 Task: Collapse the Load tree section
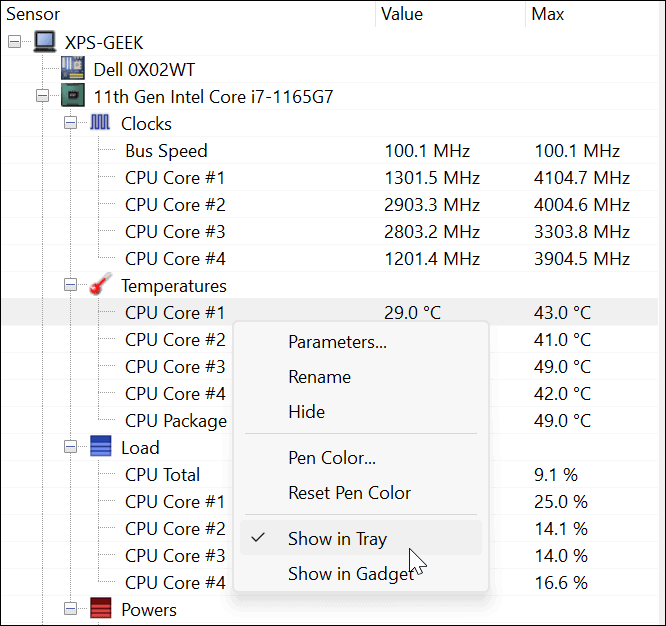(71, 447)
